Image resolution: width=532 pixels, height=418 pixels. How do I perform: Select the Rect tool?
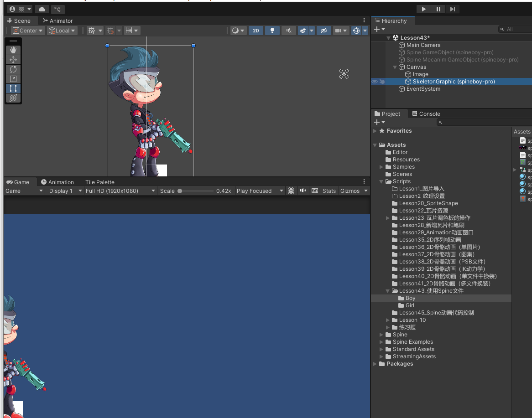coord(13,88)
